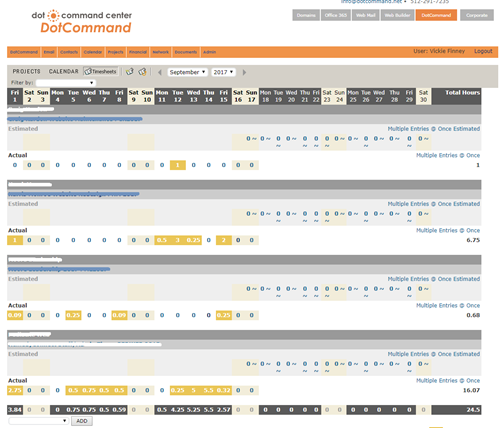
Task: Open the Timesheets view icon button
Action: 101,71
